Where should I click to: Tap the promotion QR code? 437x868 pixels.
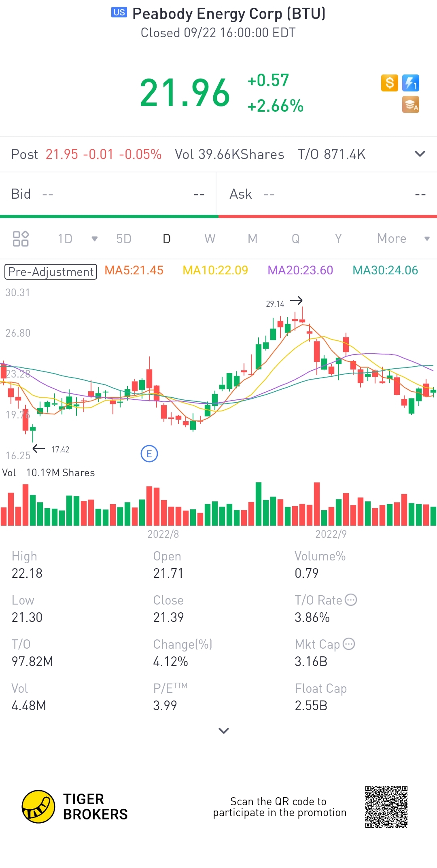[x=386, y=807]
